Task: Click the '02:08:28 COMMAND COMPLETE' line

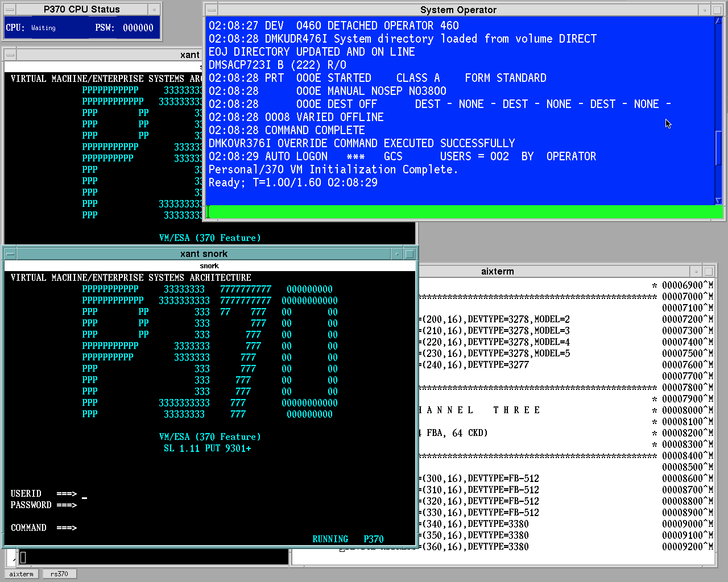Action: pos(287,130)
